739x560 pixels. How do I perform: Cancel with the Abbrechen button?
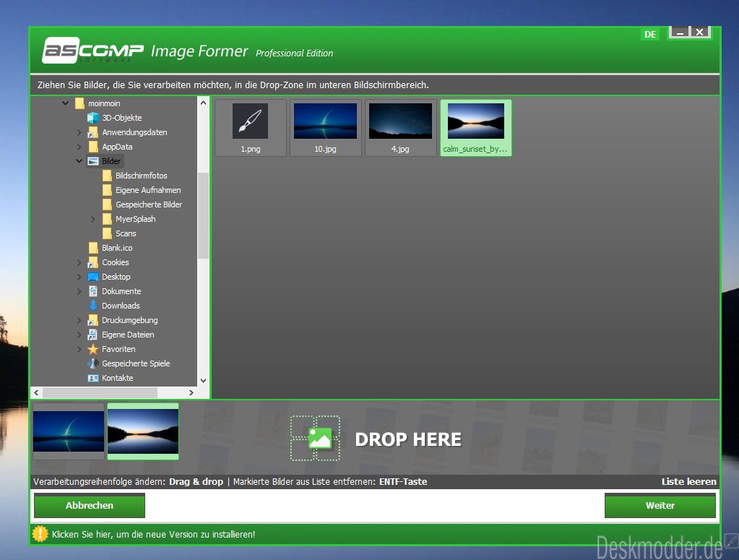(x=90, y=505)
